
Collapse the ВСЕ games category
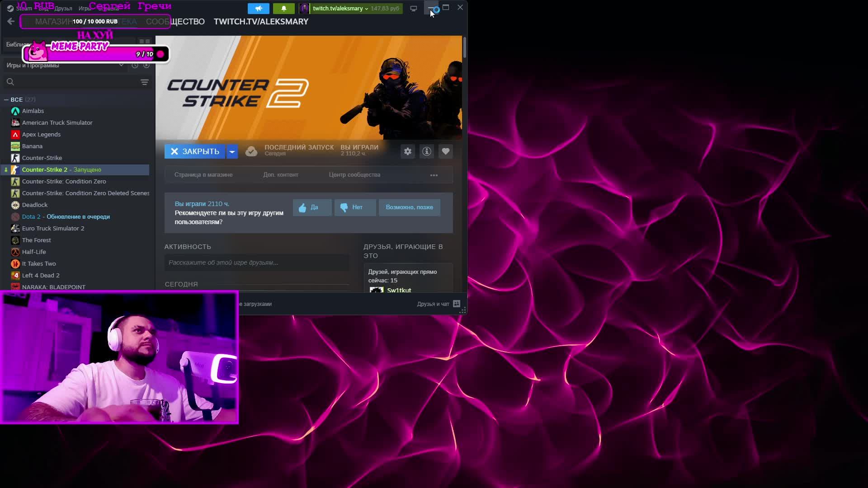tap(6, 99)
